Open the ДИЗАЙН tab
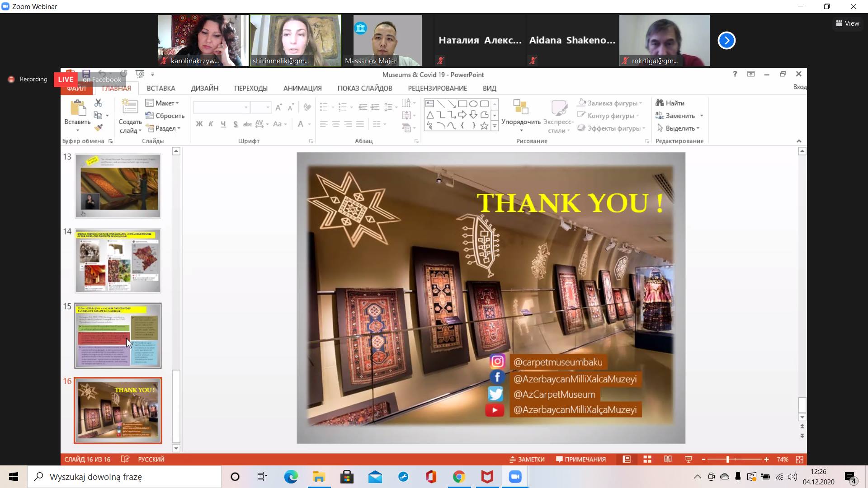Image resolution: width=868 pixels, height=488 pixels. pyautogui.click(x=205, y=88)
